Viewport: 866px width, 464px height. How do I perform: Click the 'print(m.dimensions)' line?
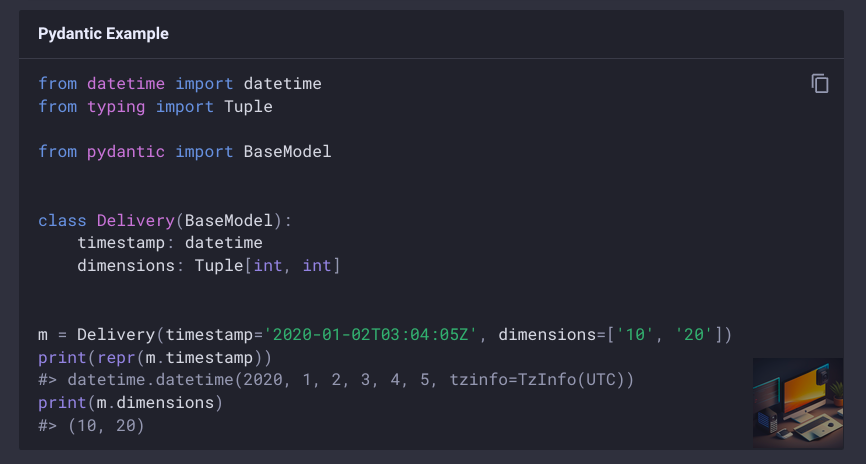point(130,403)
